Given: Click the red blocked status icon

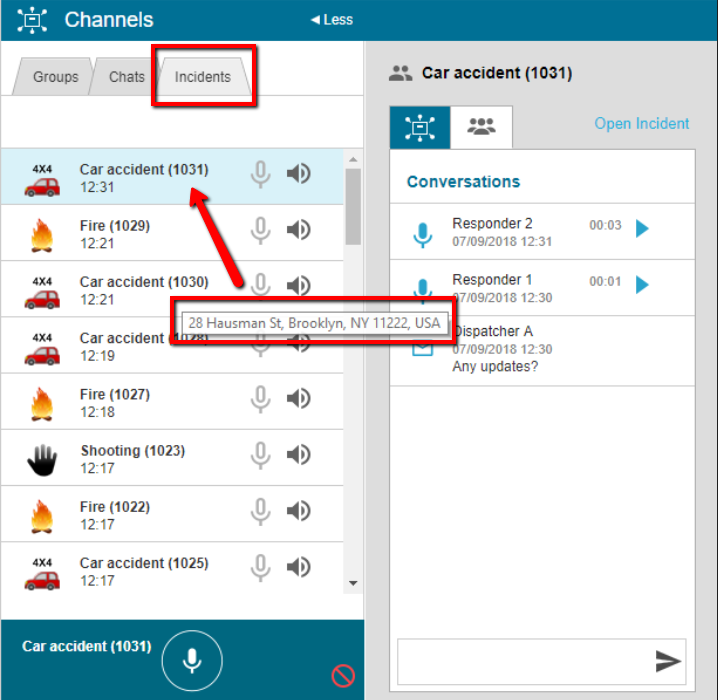Looking at the screenshot, I should click(x=343, y=676).
